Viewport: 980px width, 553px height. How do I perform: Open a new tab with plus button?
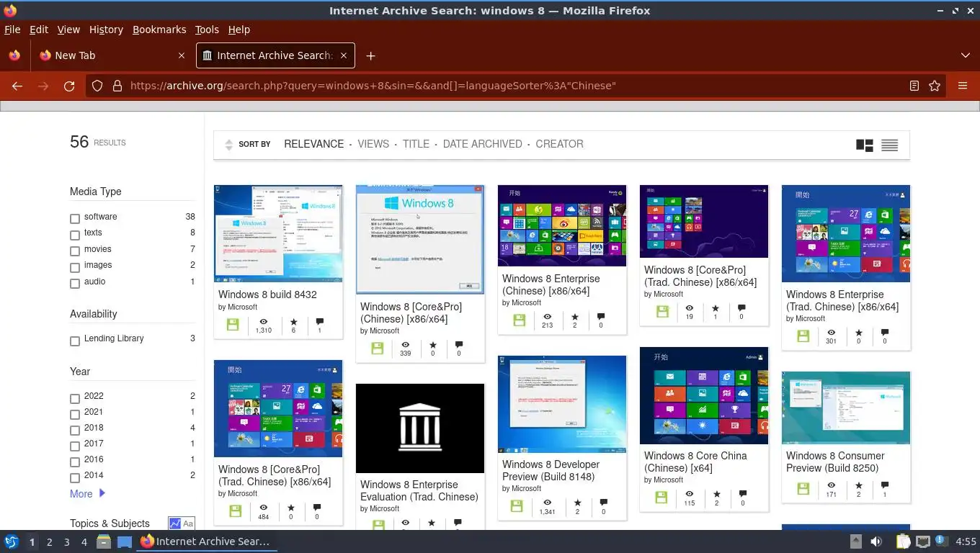[370, 55]
